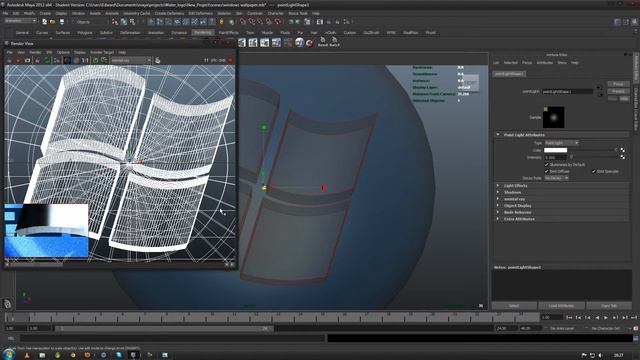
Task: Toggle the Auto Key button near timeline
Action: click(x=636, y=328)
